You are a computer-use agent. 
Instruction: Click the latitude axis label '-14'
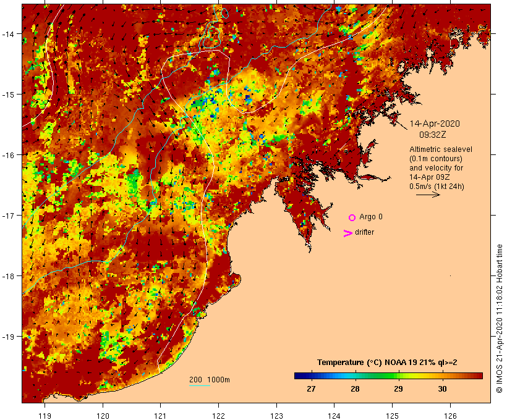pos(7,33)
